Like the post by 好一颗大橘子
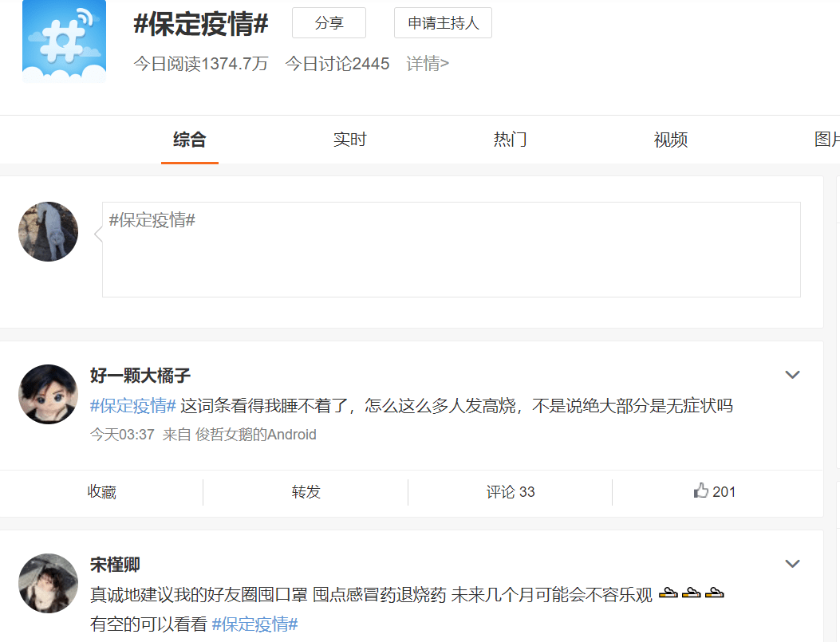The width and height of the screenshot is (840, 642). tap(715, 492)
